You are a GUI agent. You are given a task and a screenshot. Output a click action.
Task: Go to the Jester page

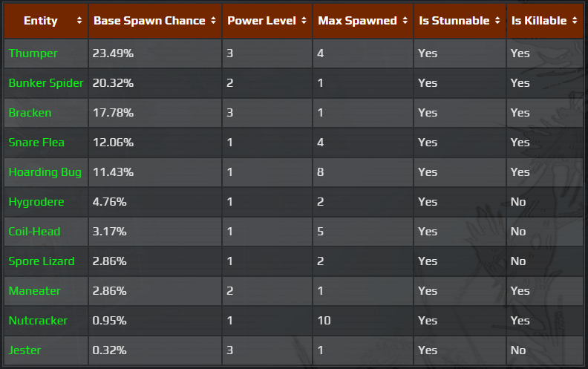point(25,350)
